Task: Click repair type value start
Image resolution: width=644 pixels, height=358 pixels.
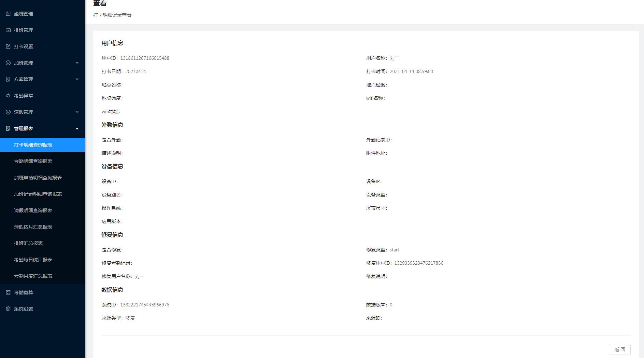Action: [x=395, y=250]
